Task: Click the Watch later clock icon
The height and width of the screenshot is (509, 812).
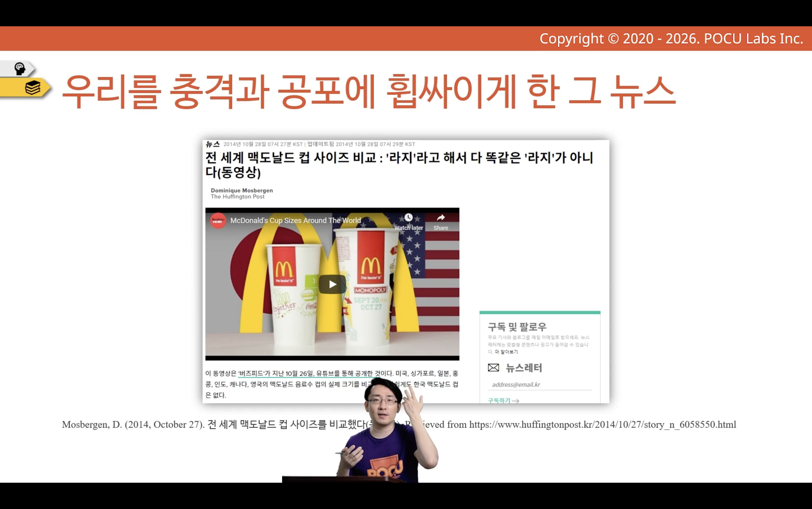Action: point(409,217)
